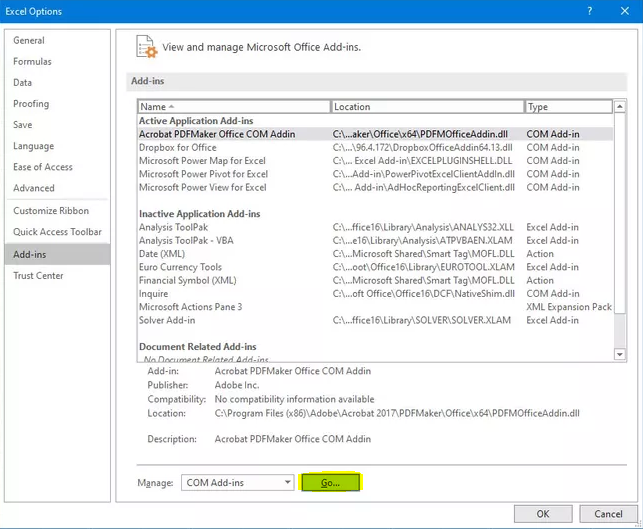The image size is (643, 529).
Task: Close the Excel Options dialog
Action: 625,11
